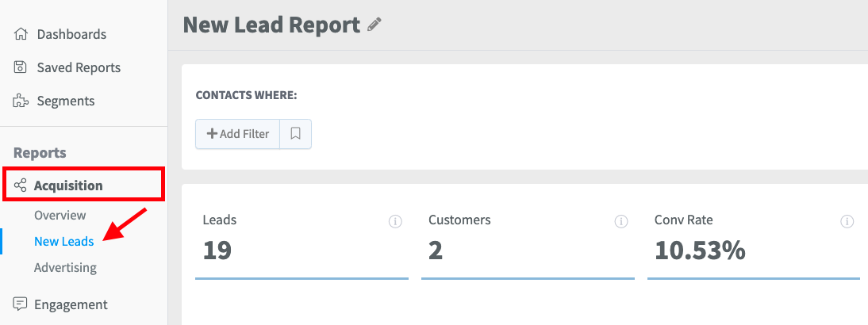Expand the Engagement section in sidebar

click(71, 304)
